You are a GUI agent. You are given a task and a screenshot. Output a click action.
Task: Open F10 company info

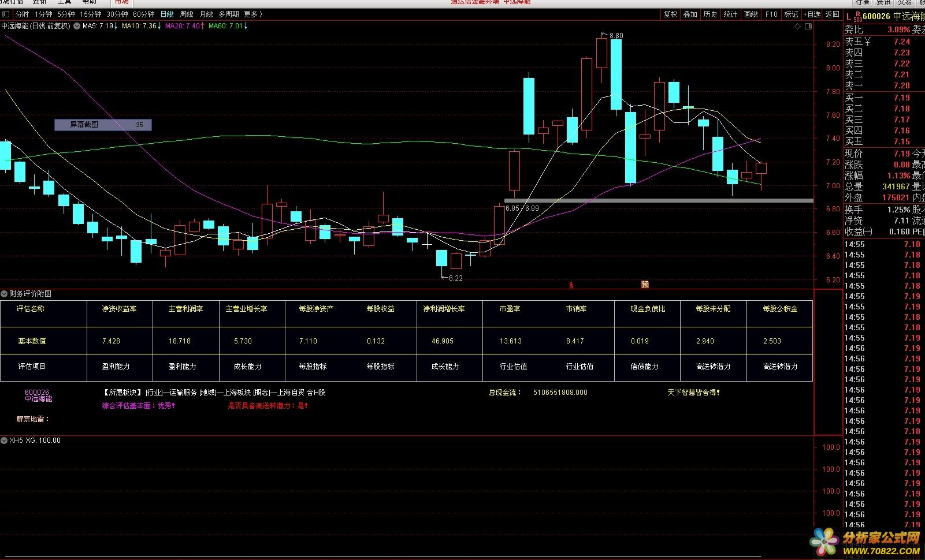pos(771,14)
